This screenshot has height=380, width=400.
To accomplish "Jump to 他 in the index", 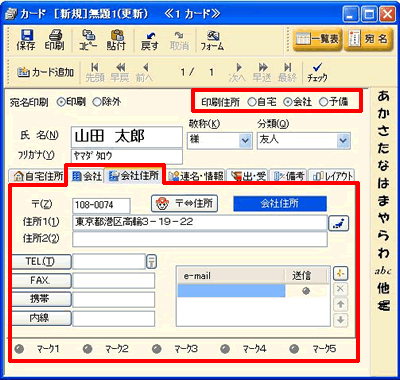I will tap(383, 288).
